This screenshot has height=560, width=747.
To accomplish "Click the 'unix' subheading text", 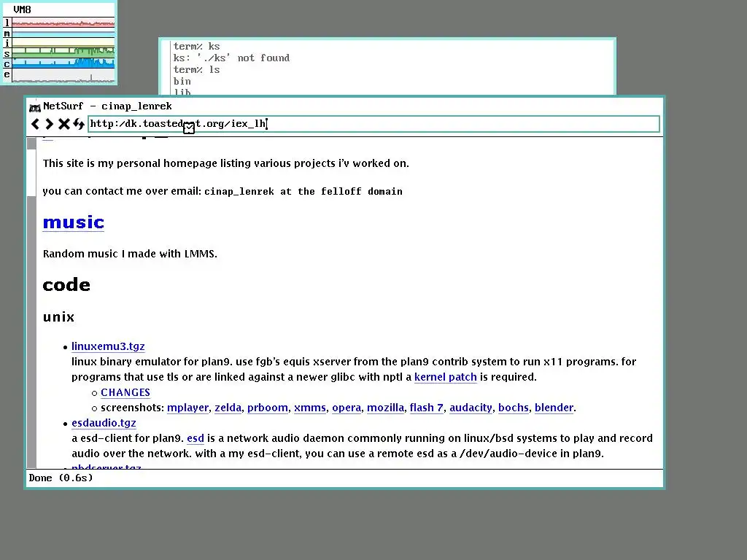I will [58, 317].
